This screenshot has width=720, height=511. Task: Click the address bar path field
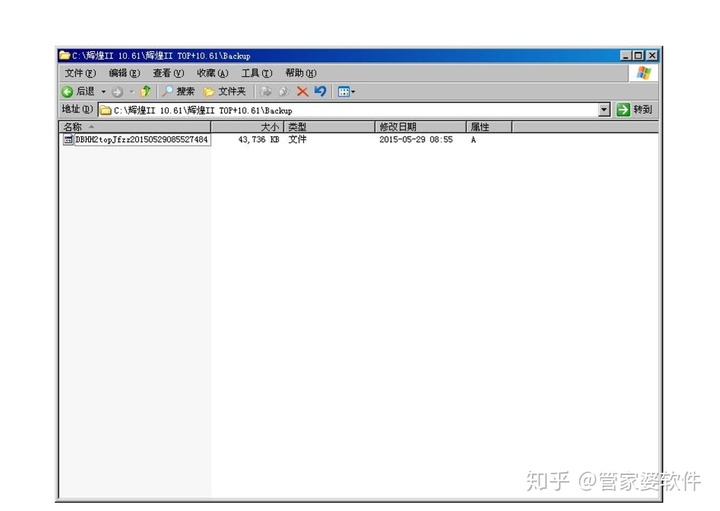(349, 110)
